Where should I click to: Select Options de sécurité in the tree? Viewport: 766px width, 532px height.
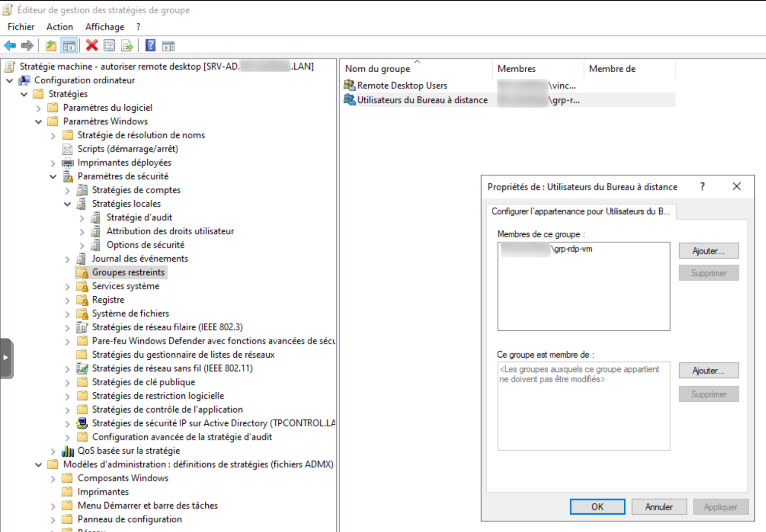click(x=145, y=245)
